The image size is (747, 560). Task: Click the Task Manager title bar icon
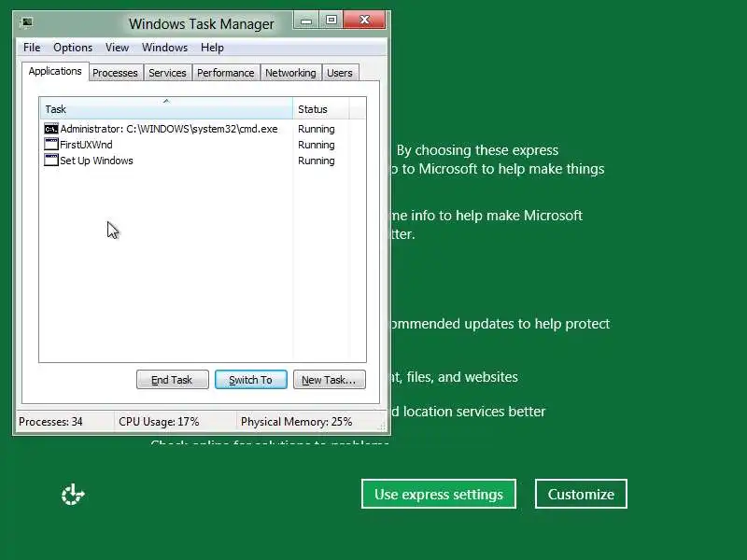click(x=27, y=22)
